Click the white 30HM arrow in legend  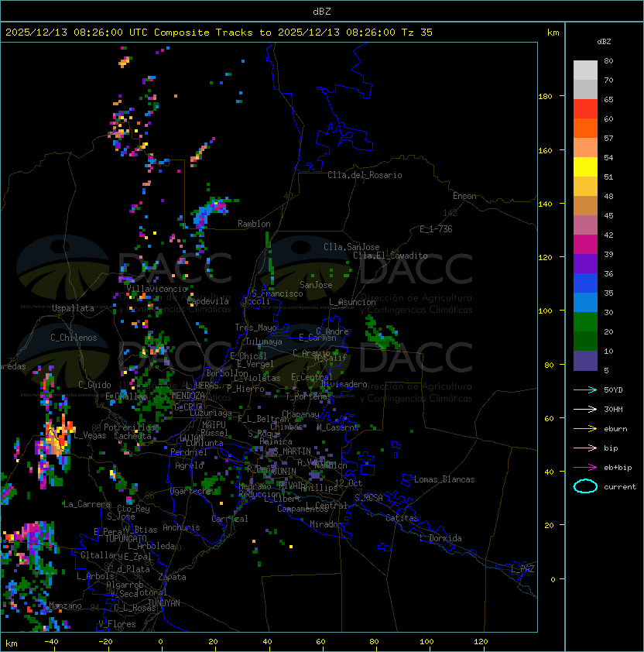[585, 410]
